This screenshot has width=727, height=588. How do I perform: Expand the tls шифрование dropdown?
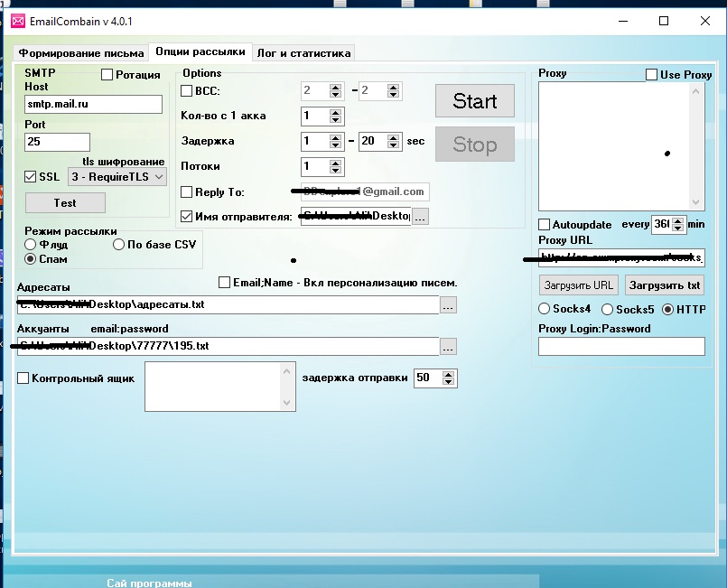point(117,177)
